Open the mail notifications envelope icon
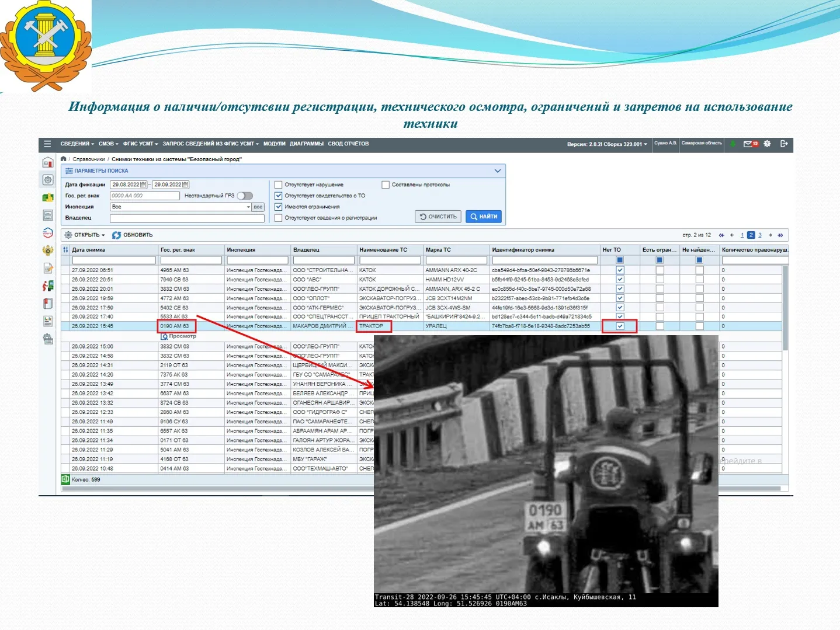Image resolution: width=840 pixels, height=630 pixels. [x=748, y=144]
